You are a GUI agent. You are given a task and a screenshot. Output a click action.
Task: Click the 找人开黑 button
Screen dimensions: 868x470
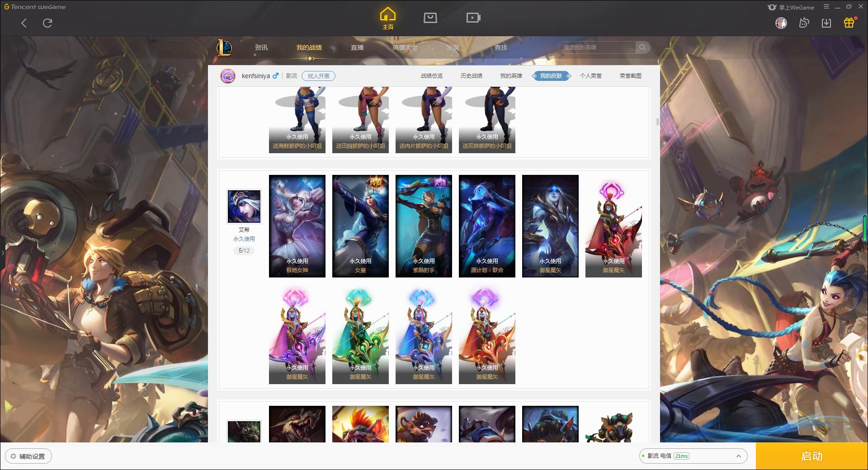[319, 76]
